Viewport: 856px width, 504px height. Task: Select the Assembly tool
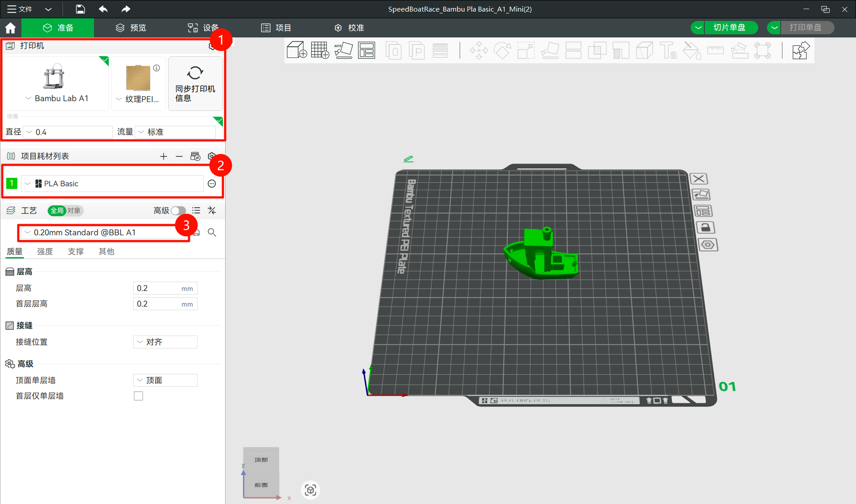[x=739, y=50]
